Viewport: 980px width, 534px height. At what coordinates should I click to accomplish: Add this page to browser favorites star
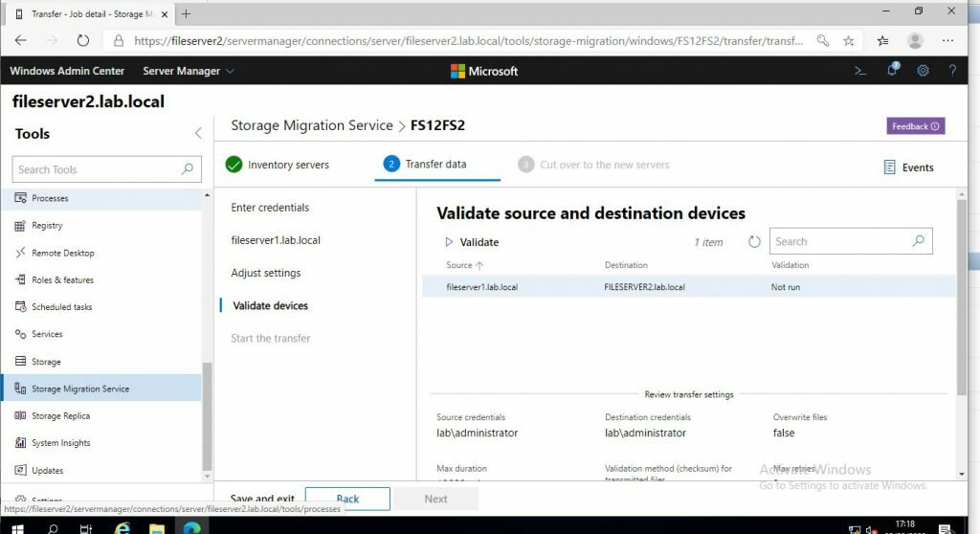pos(848,40)
